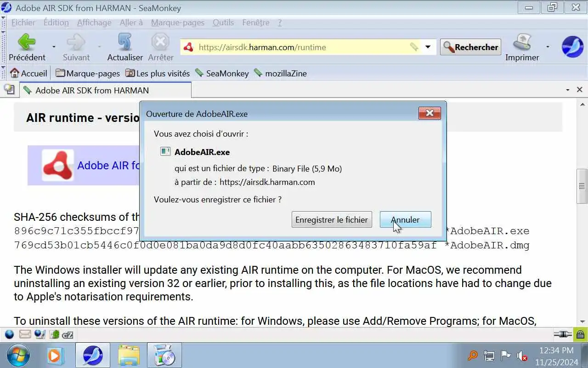Click the Show desktop strip beside the clock
The width and height of the screenshot is (588, 368).
point(584,356)
